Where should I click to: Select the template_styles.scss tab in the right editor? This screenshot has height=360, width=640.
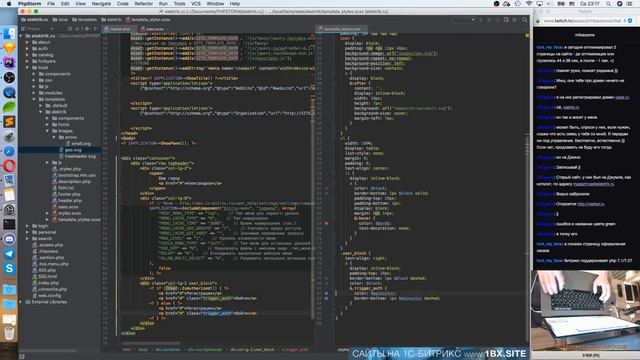click(341, 29)
